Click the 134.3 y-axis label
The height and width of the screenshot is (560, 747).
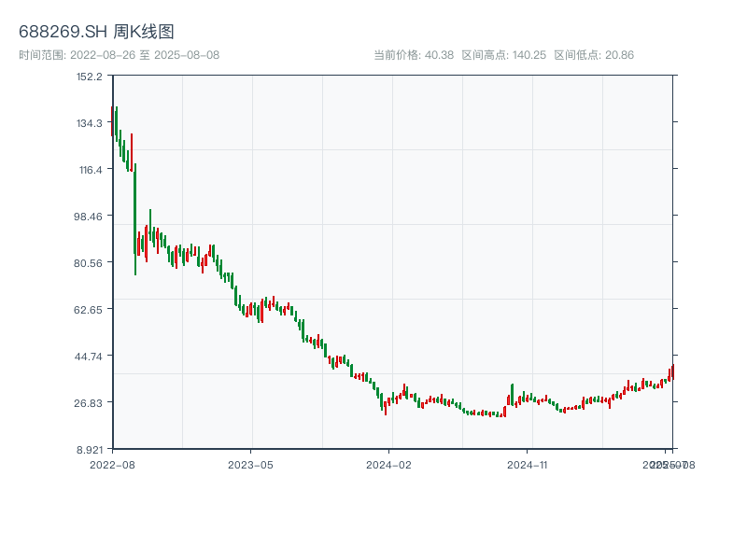coord(90,122)
